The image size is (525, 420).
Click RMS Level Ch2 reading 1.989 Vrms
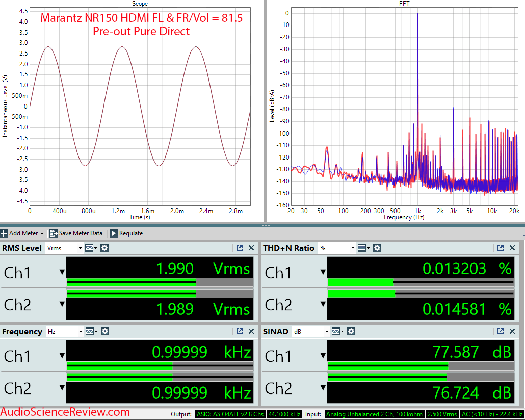pos(203,309)
